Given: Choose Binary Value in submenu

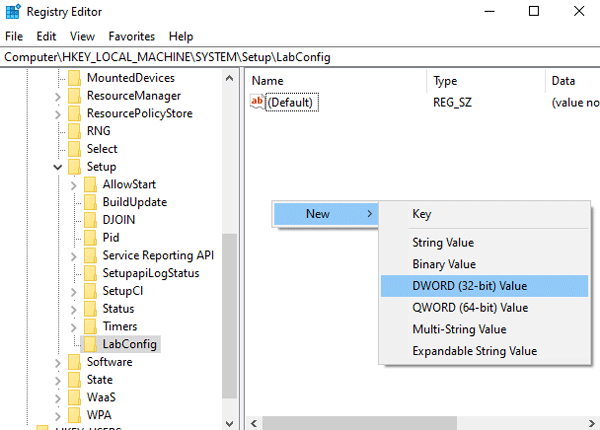Looking at the screenshot, I should pos(484,264).
